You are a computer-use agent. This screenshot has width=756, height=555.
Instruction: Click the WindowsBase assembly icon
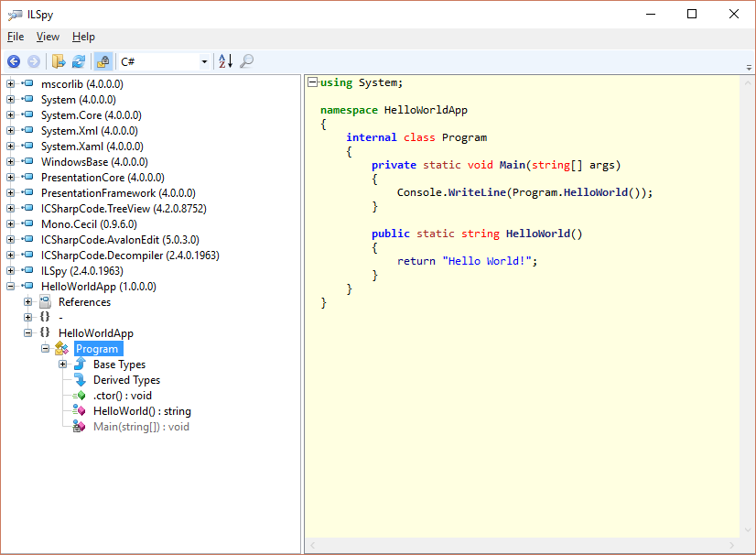point(27,161)
